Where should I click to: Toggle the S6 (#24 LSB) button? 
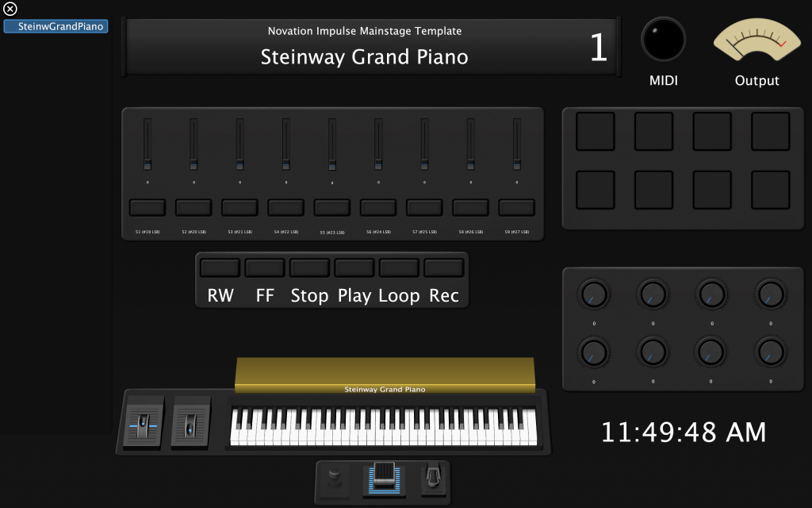pyautogui.click(x=378, y=207)
